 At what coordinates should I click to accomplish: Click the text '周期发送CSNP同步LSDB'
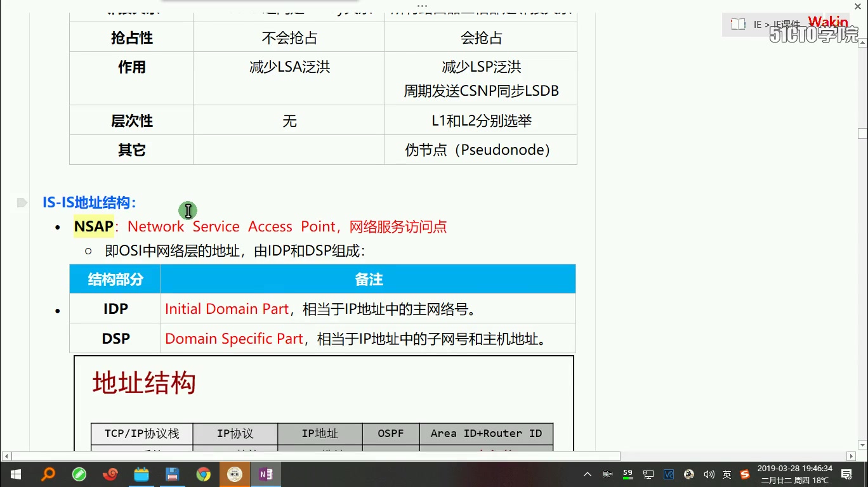point(481,91)
